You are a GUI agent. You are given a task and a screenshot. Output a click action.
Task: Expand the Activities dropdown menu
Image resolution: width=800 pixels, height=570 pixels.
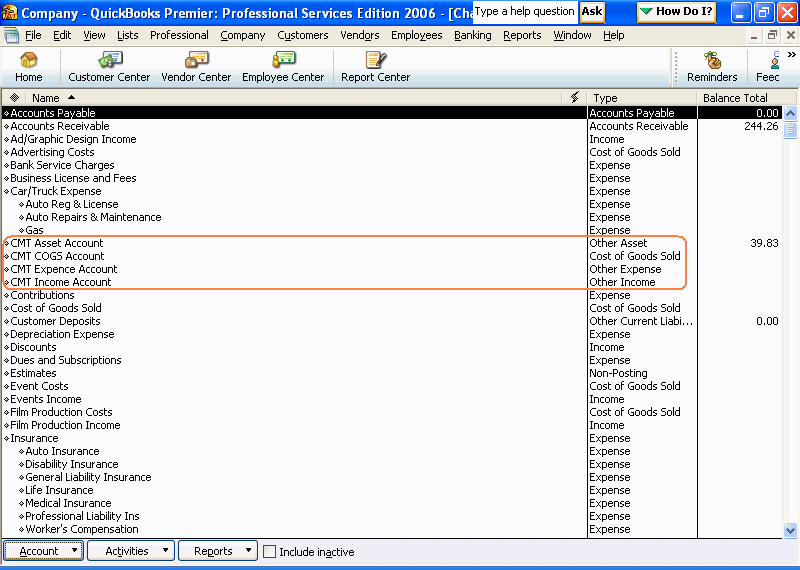pyautogui.click(x=130, y=551)
